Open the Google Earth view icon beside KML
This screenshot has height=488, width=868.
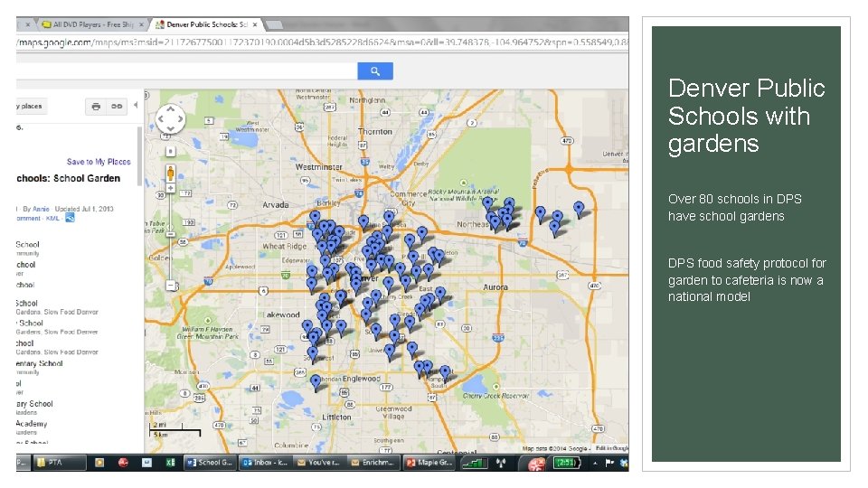coord(70,218)
